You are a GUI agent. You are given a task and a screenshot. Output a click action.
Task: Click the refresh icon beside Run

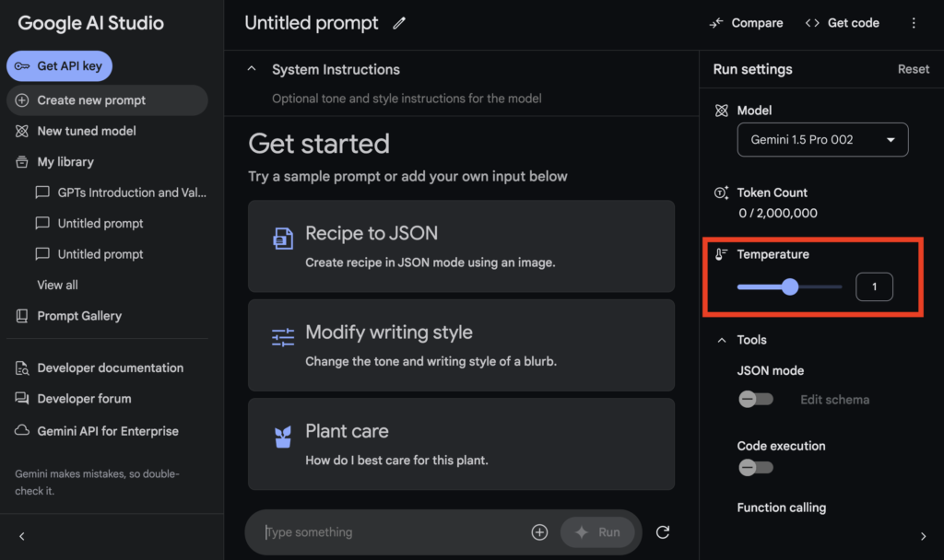[662, 532]
